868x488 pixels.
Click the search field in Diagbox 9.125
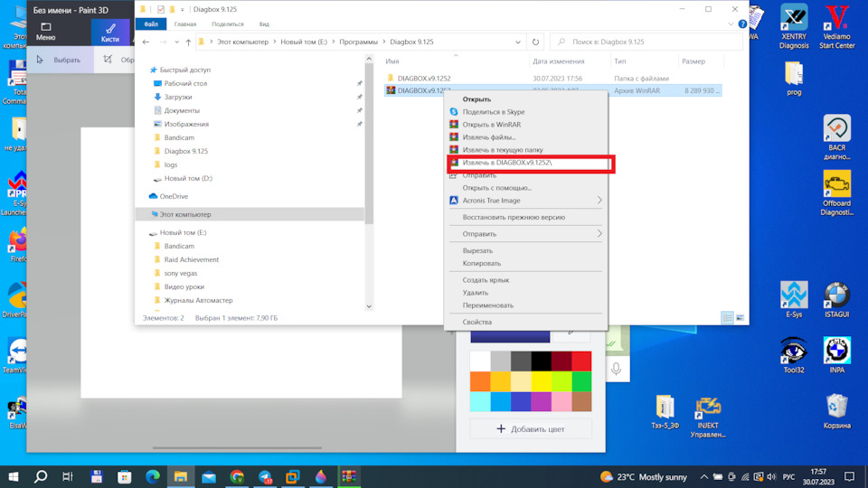(x=646, y=42)
